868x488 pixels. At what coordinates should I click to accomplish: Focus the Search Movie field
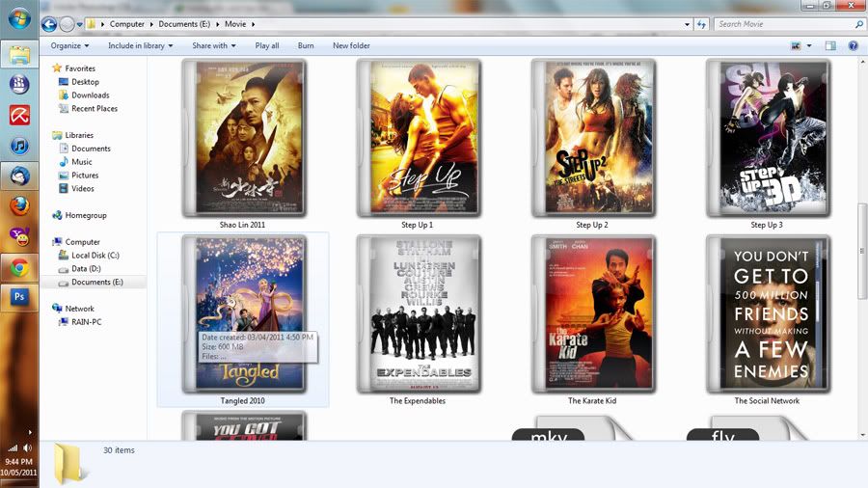(788, 24)
